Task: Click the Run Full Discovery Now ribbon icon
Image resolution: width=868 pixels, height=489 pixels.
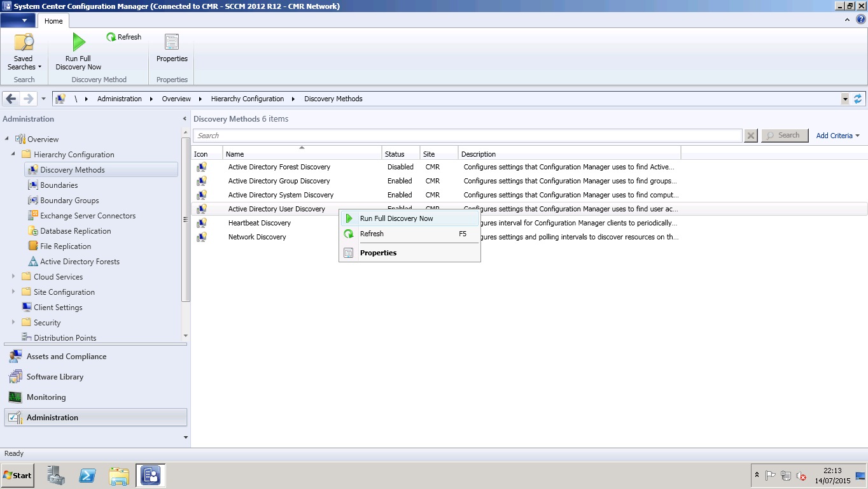Action: [x=78, y=43]
